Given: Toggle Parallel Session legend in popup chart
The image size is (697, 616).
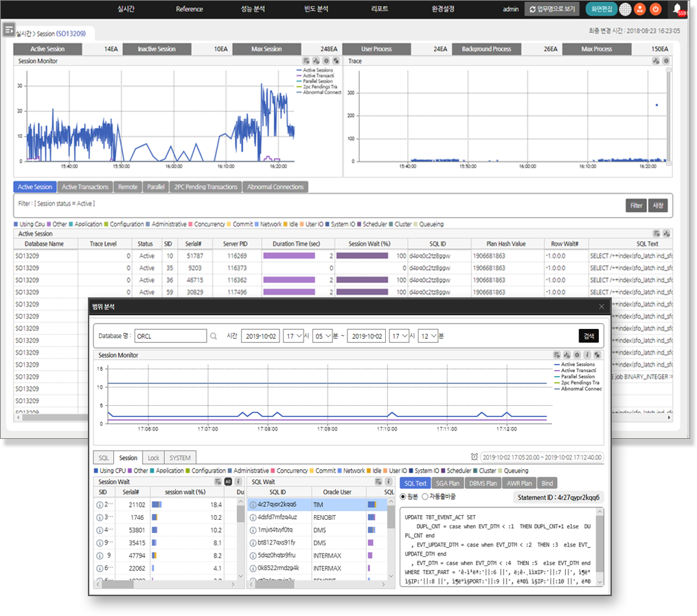Looking at the screenshot, I should click(x=574, y=376).
